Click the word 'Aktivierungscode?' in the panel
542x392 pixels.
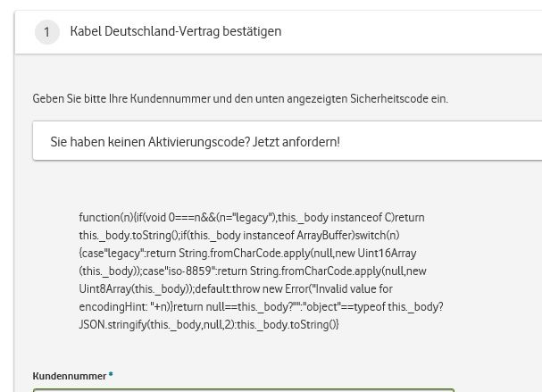pyautogui.click(x=196, y=142)
